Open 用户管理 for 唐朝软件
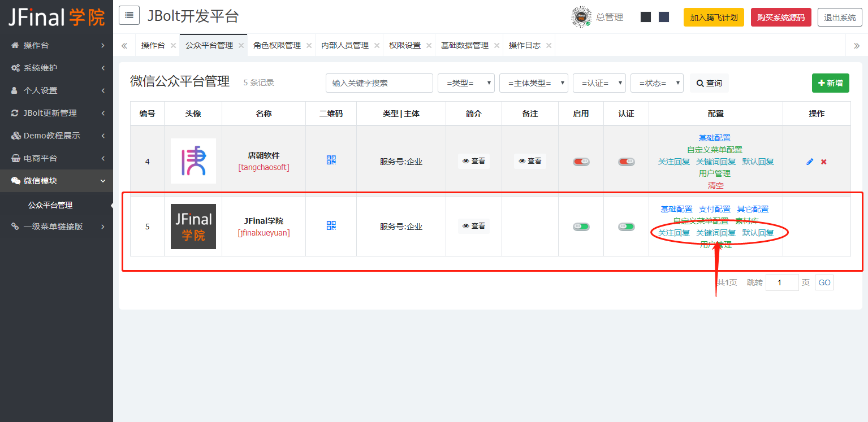The width and height of the screenshot is (868, 422). pyautogui.click(x=715, y=173)
